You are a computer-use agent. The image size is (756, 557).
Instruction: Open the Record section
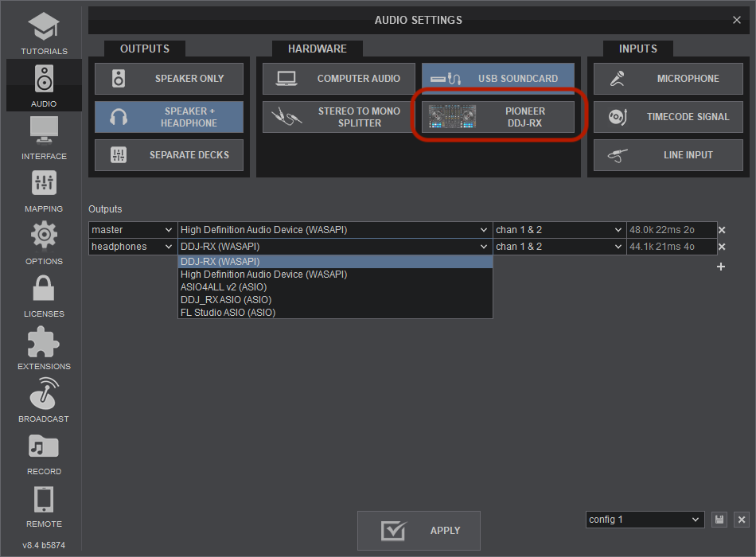[x=44, y=454]
